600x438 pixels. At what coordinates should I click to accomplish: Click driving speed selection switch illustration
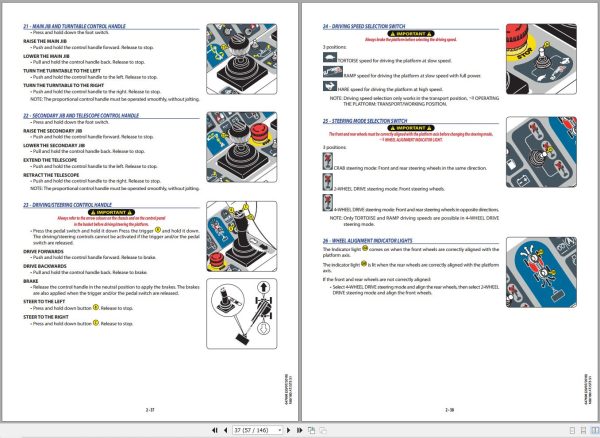[541, 59]
